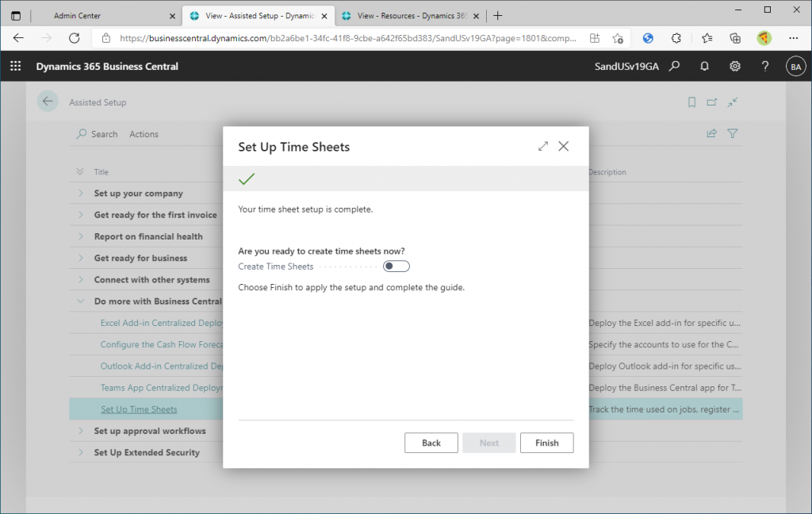Close the View - Resources tab
812x514 pixels.
pyautogui.click(x=477, y=16)
